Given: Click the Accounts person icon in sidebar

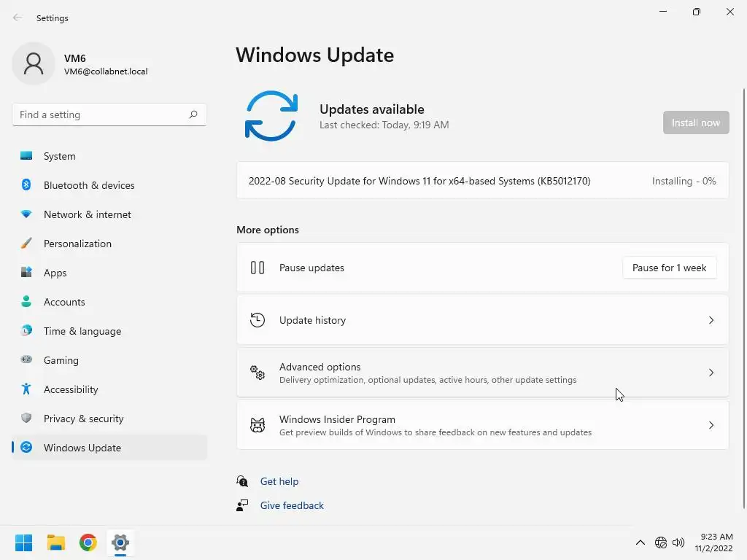Looking at the screenshot, I should [x=26, y=301].
